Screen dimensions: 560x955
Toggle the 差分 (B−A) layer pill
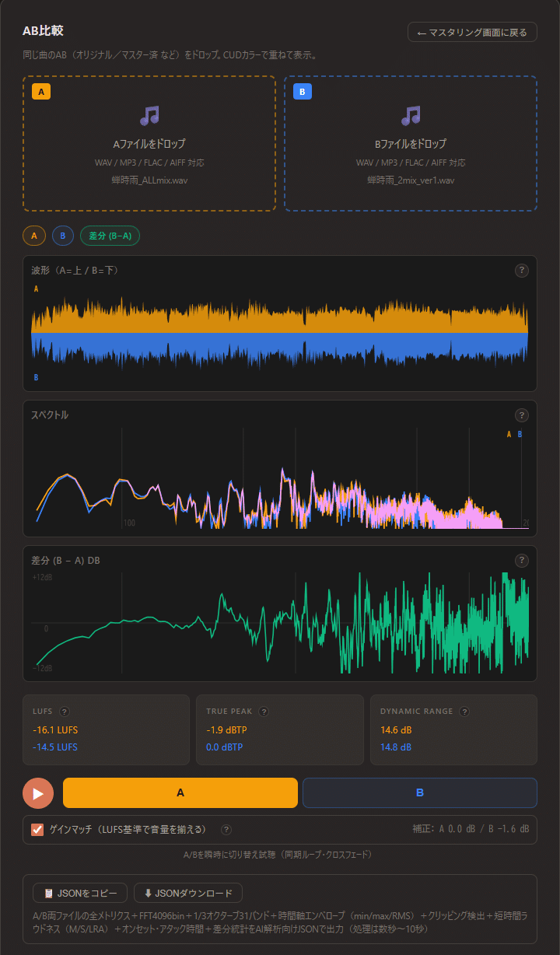point(110,236)
